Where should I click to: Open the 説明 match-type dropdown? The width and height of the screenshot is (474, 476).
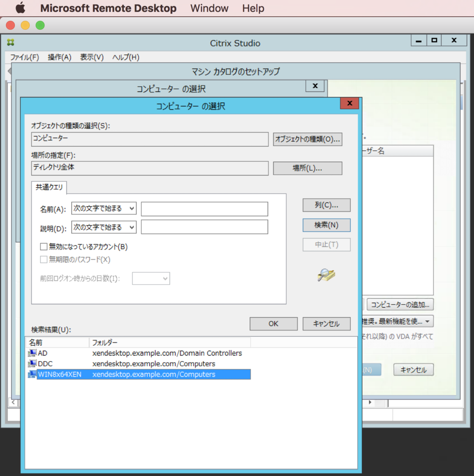[x=104, y=227]
